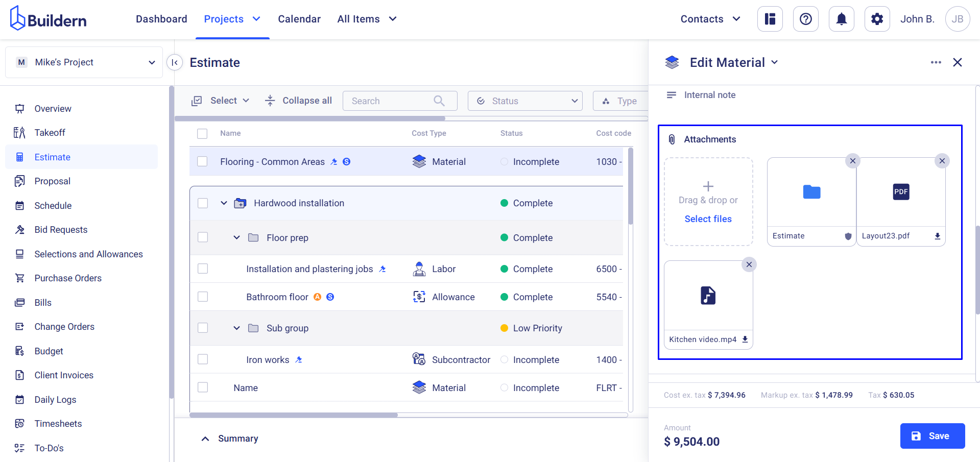Open the Status filter dropdown
The image size is (980, 462).
point(525,101)
